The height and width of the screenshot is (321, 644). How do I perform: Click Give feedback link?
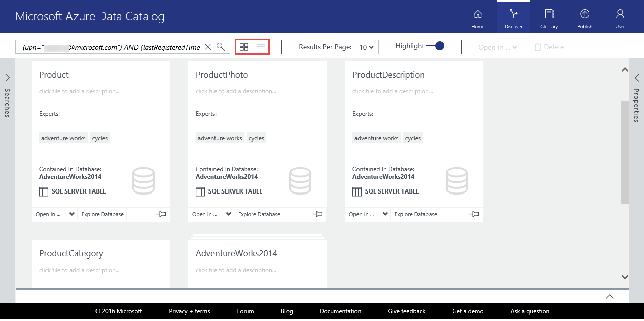pyautogui.click(x=407, y=311)
